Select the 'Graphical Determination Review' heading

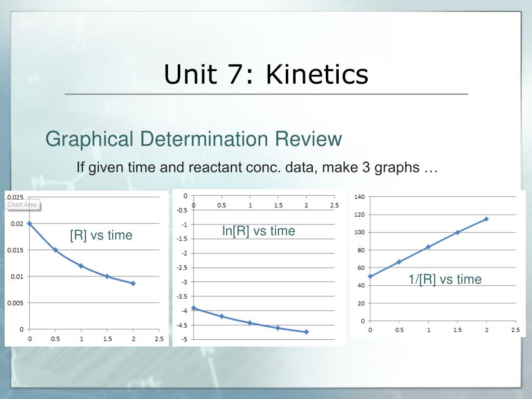pos(194,139)
